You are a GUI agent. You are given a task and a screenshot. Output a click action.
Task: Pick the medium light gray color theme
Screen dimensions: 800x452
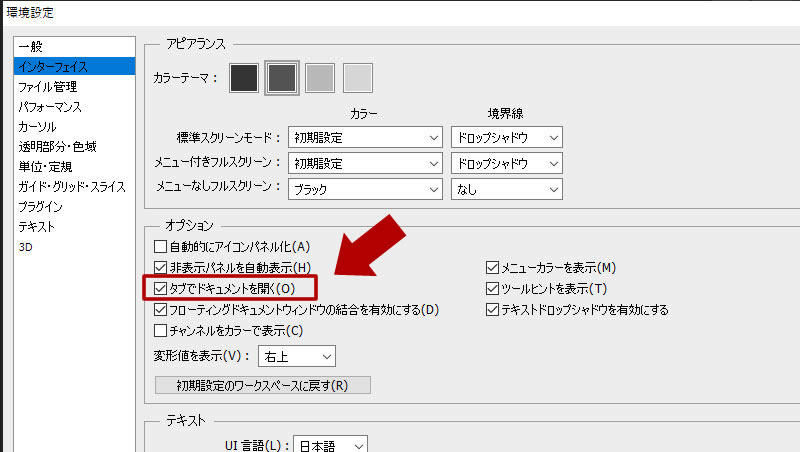[320, 77]
